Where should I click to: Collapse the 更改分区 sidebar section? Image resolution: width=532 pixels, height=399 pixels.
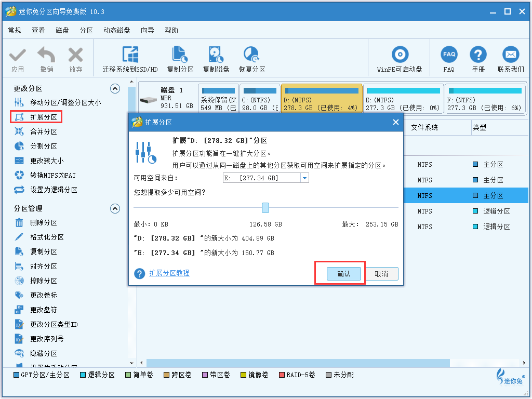(115, 89)
